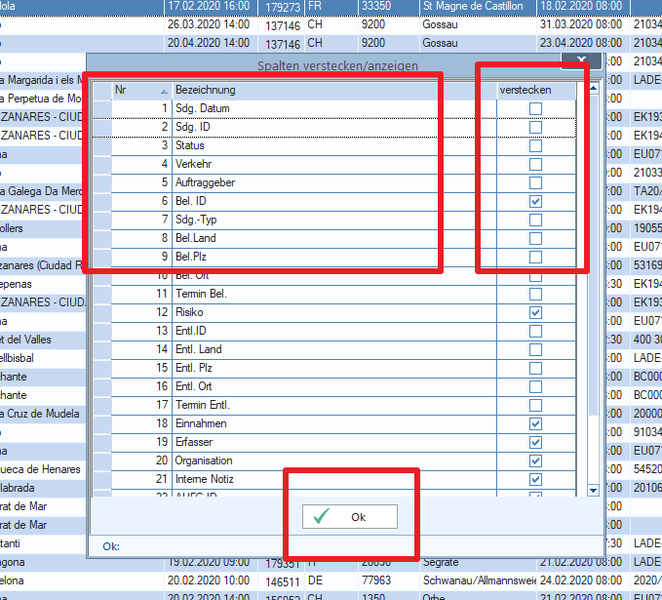Tick the verstecken checkbox for Sdg. ID
The height and width of the screenshot is (600, 662).
point(535,128)
